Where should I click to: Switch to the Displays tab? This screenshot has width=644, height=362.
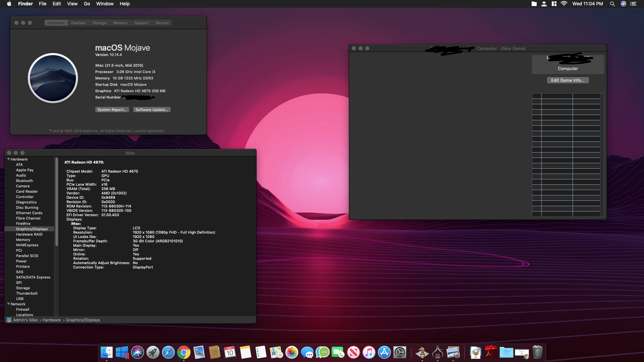pos(78,23)
